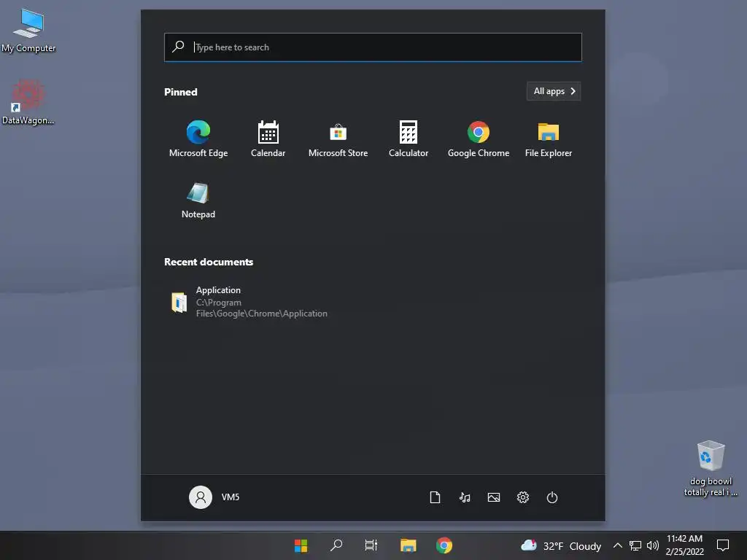Open Task View on the taskbar

click(x=371, y=545)
